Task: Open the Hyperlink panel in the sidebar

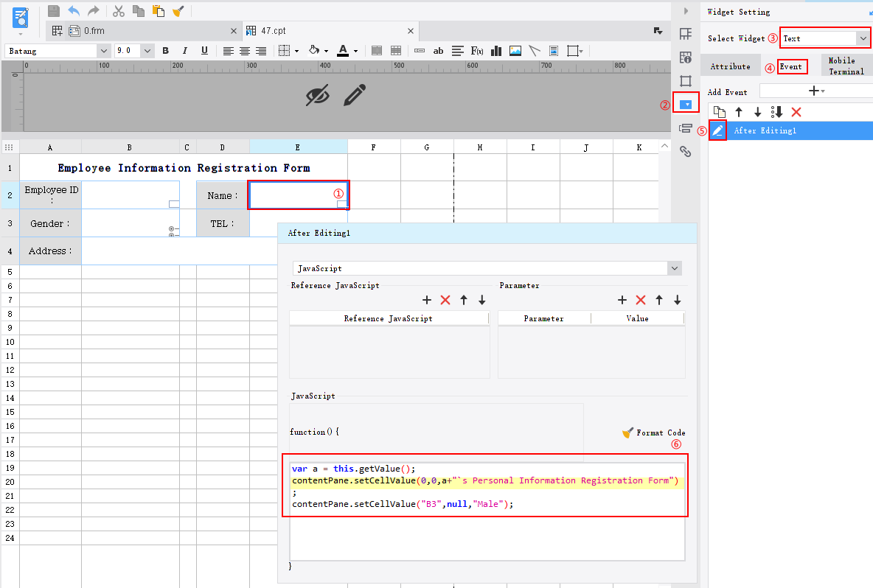Action: coord(686,153)
